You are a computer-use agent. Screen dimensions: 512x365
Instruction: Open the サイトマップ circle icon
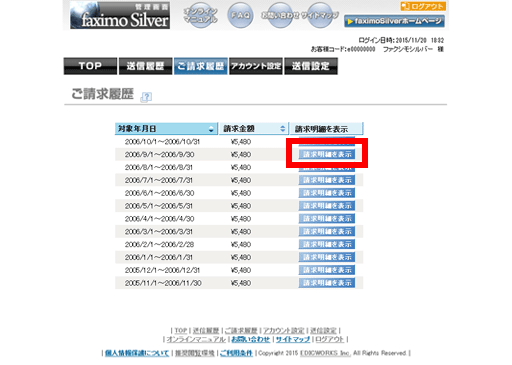[x=320, y=15]
